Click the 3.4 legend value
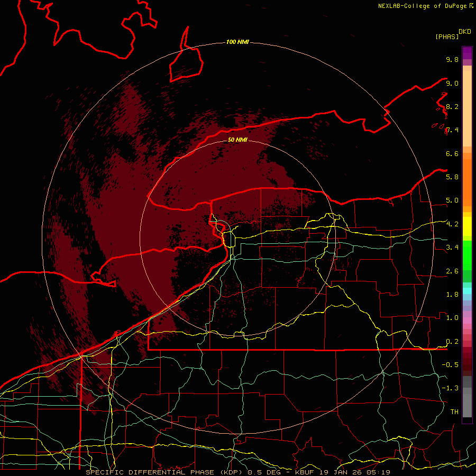 point(452,248)
